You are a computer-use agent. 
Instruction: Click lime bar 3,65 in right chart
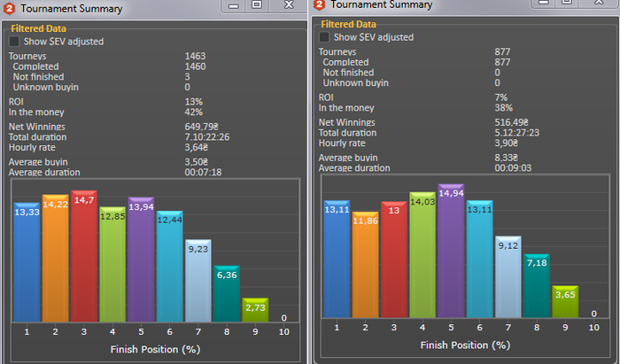tap(565, 301)
